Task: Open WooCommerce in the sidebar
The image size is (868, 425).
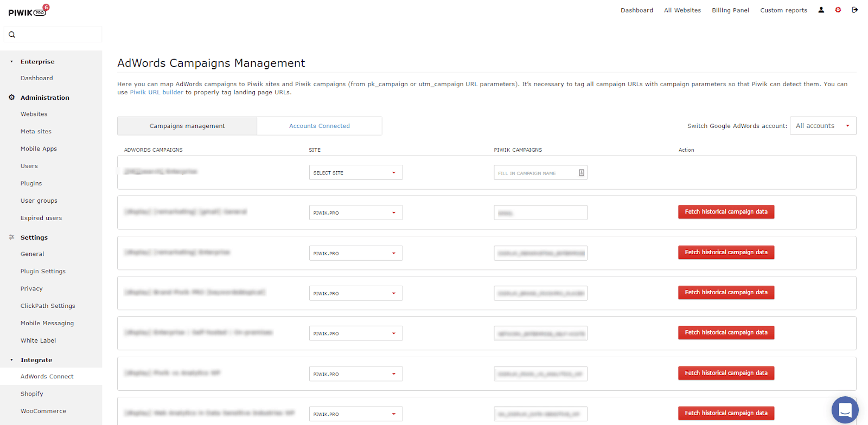Action: click(43, 411)
